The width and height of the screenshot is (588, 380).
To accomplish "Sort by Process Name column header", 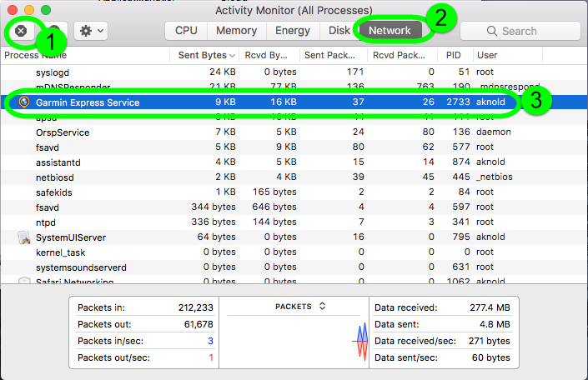I will click(35, 55).
